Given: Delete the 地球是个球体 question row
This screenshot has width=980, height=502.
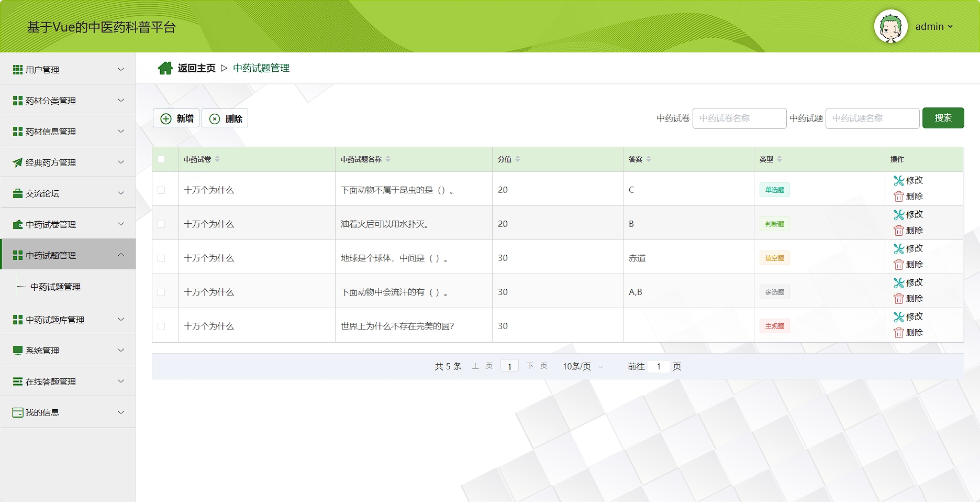Looking at the screenshot, I should coord(908,265).
